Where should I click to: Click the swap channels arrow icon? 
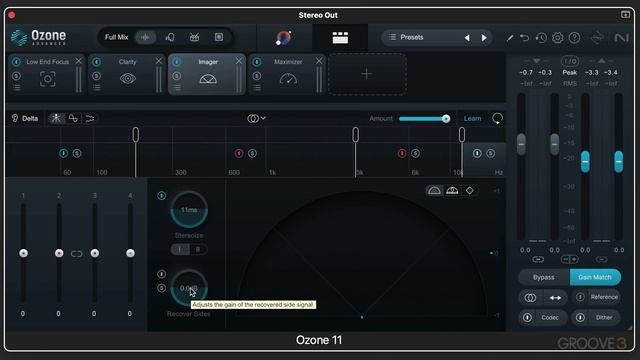555,298
